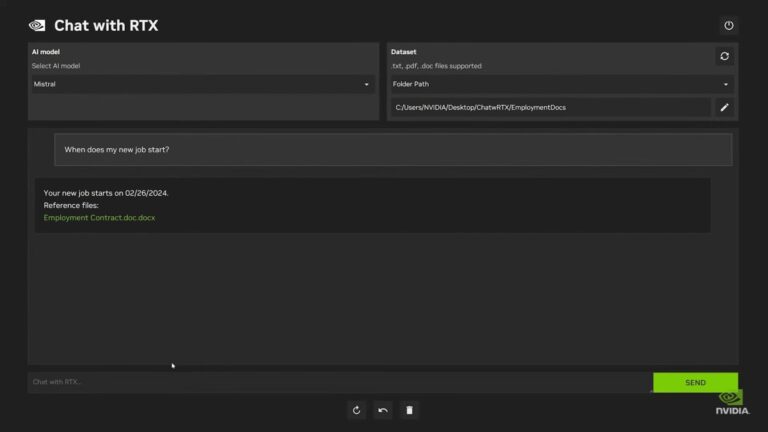Click the 'Reference files:' text
The image size is (768, 432).
71,205
